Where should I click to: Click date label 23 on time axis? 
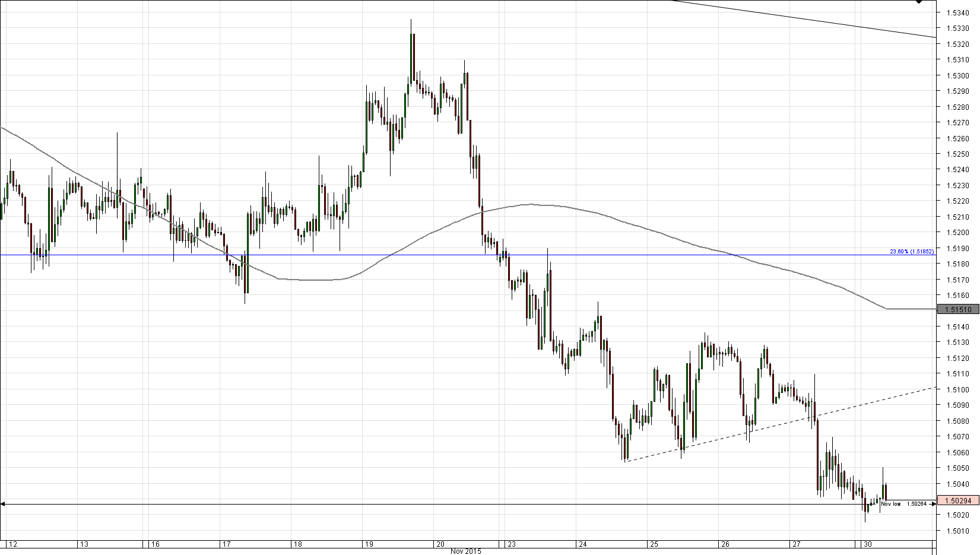(x=511, y=544)
